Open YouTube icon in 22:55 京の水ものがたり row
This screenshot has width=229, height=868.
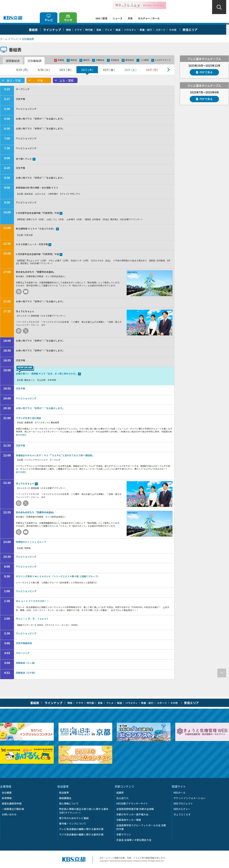[x=26, y=532]
